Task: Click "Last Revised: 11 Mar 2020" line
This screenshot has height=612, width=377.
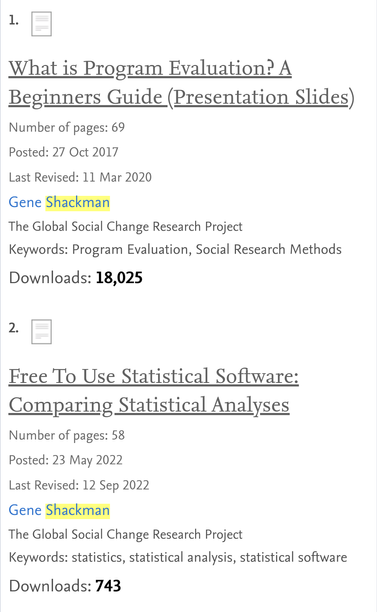Action: [x=80, y=177]
